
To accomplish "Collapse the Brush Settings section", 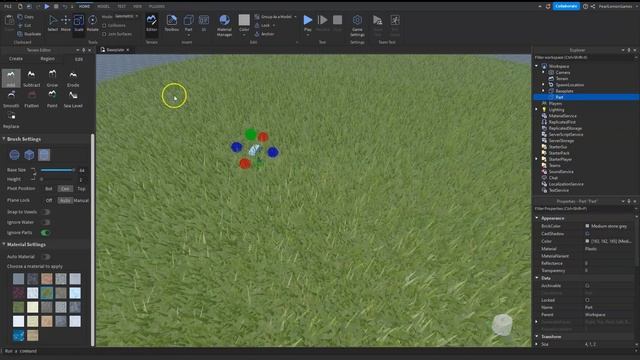I will click(4, 139).
